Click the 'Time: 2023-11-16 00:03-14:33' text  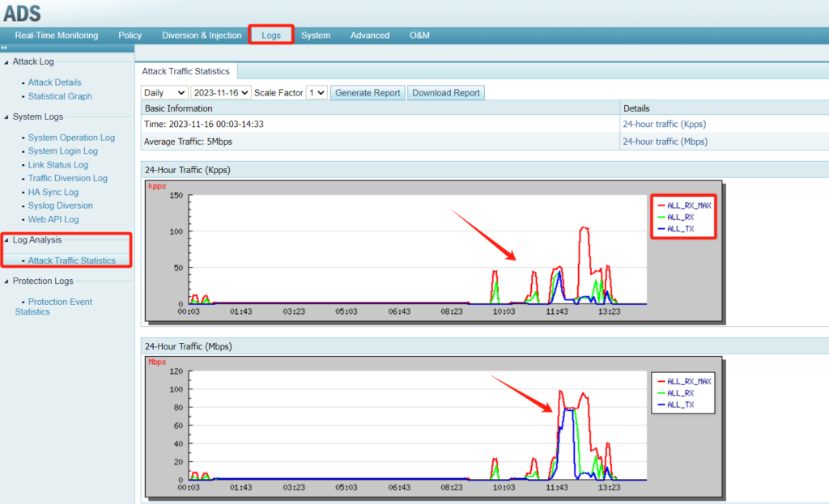(203, 124)
